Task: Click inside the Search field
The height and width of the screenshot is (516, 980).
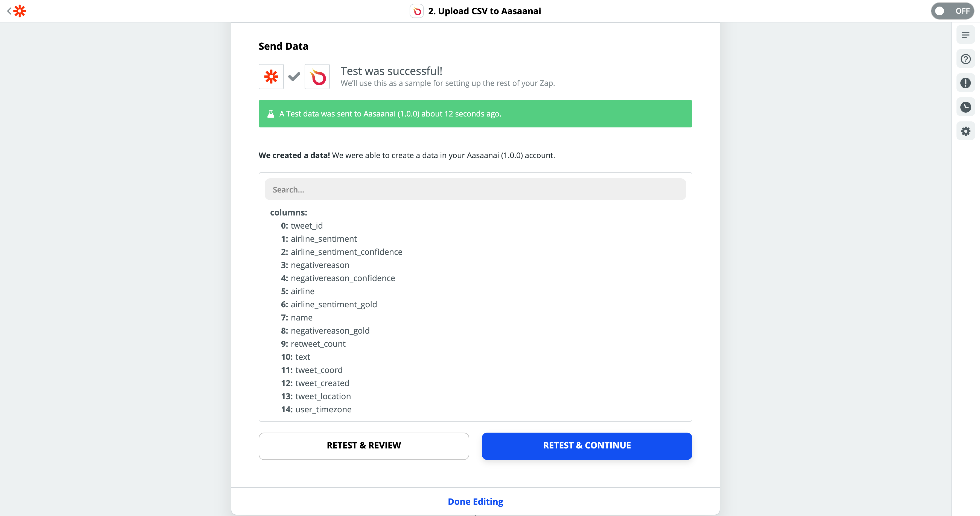Action: (475, 189)
